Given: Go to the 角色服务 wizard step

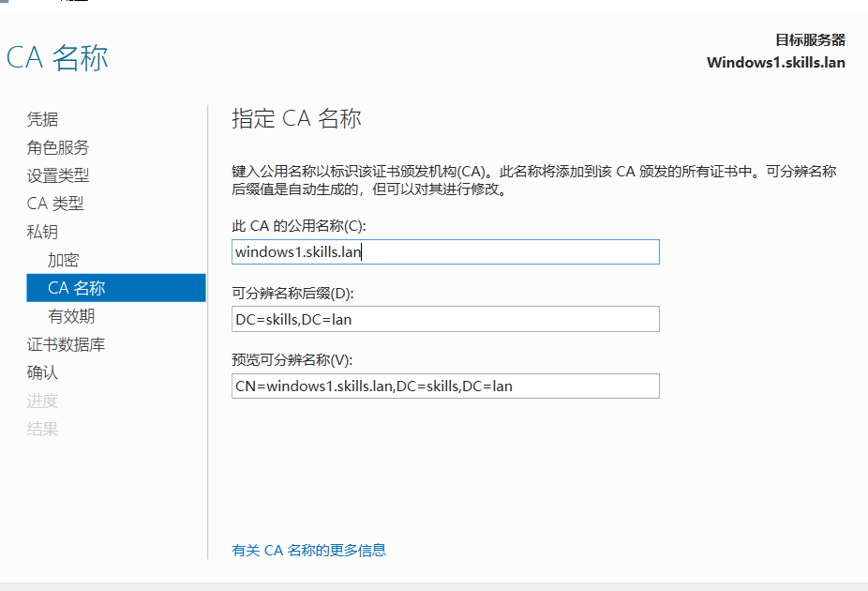Looking at the screenshot, I should [58, 147].
